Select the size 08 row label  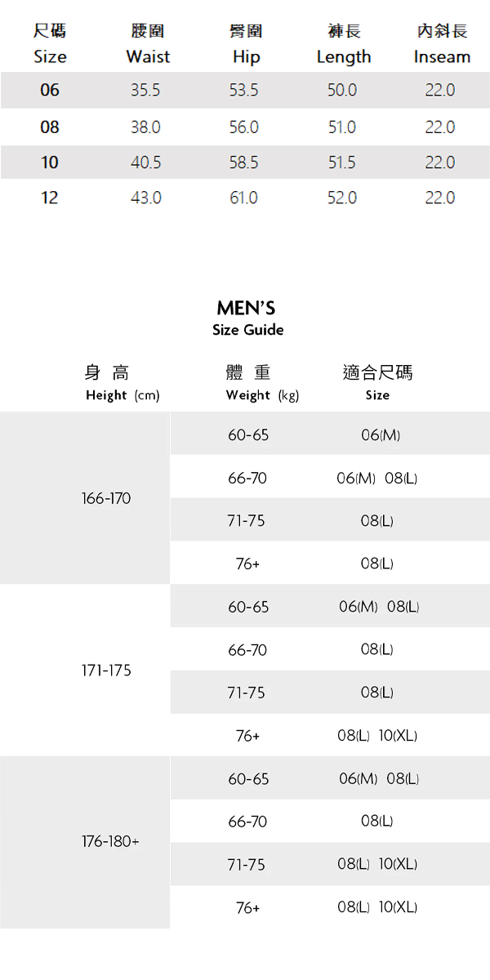[x=50, y=127]
